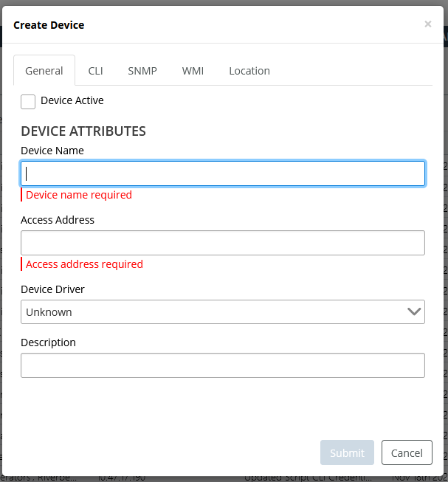Image resolution: width=448 pixels, height=482 pixels.
Task: Click into the Access Address field
Action: click(x=222, y=243)
